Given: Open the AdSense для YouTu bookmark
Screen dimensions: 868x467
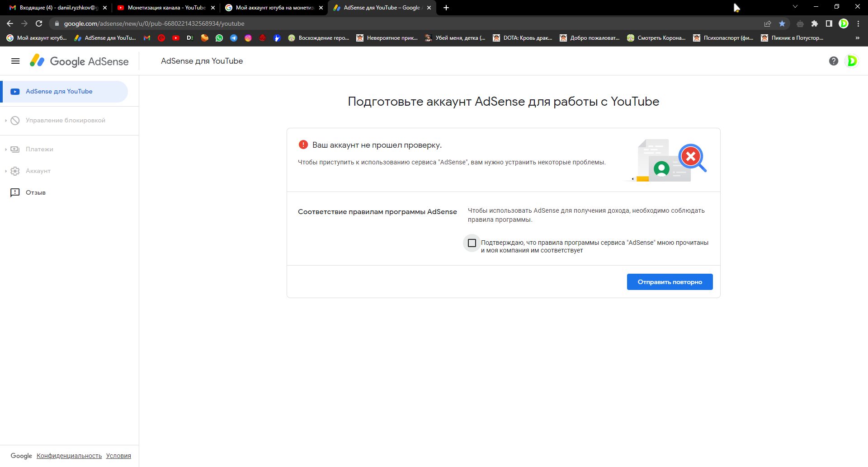Looking at the screenshot, I should [x=105, y=38].
